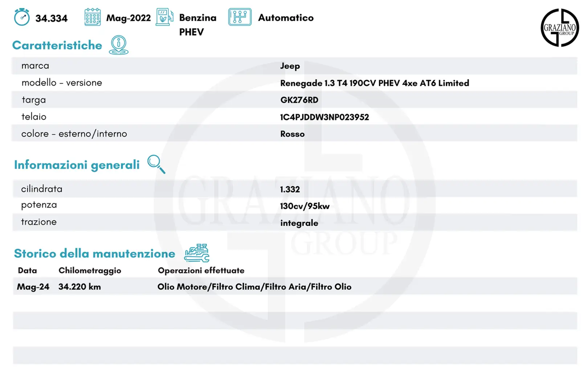Click the Mag-24 maintenance date entry
Viewport: 588px width, 392px height.
pos(33,287)
